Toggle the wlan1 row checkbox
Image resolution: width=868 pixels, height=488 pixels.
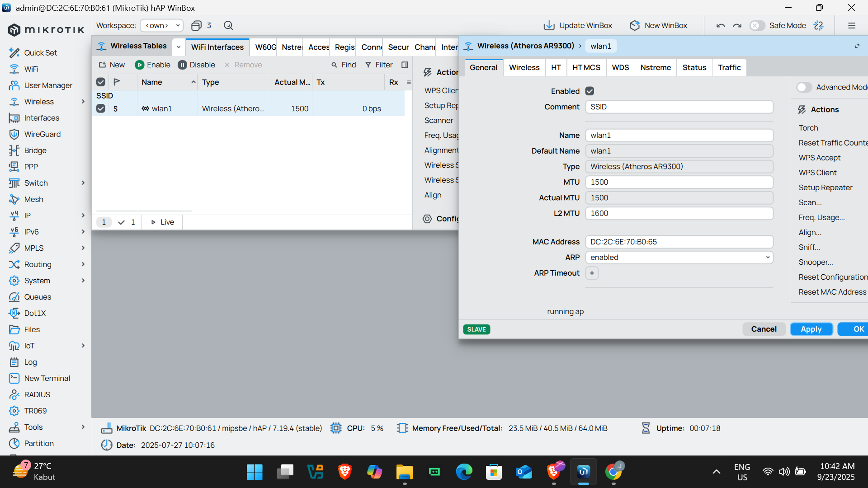point(101,108)
